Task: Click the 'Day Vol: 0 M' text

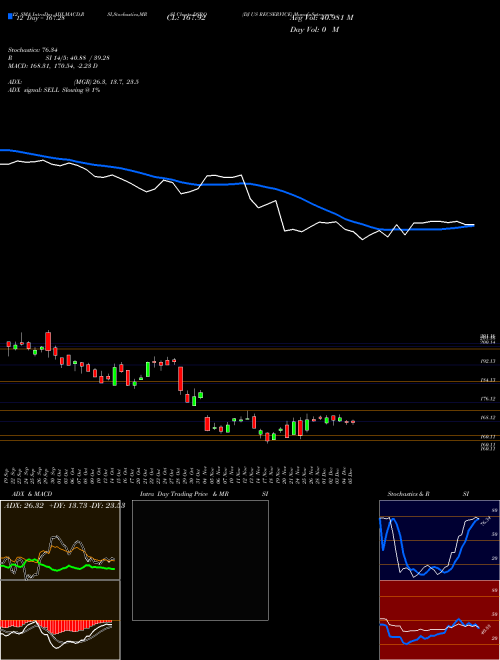Action: click(x=314, y=30)
